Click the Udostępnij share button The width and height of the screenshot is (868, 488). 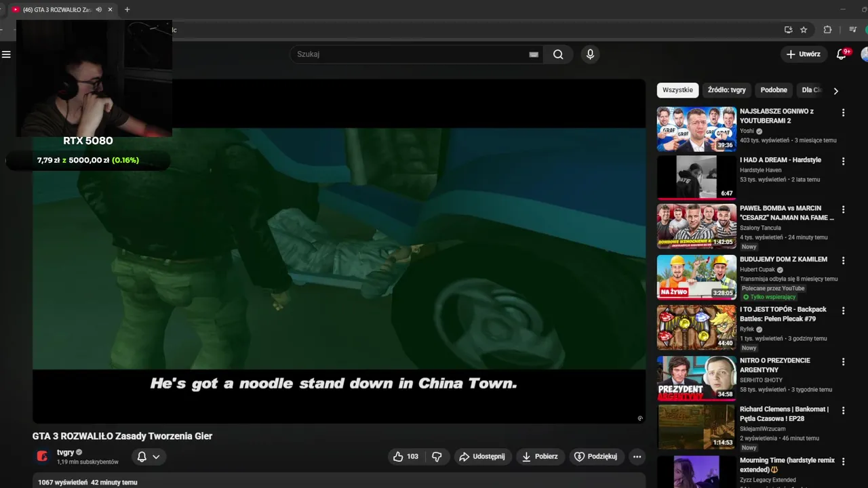[x=482, y=457]
